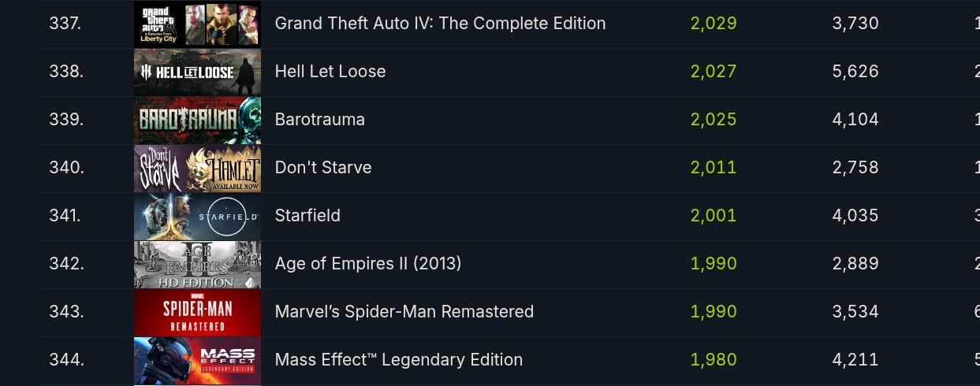980x386 pixels.
Task: Open Grand Theft Auto IV: The Complete Edition link
Action: tap(440, 24)
